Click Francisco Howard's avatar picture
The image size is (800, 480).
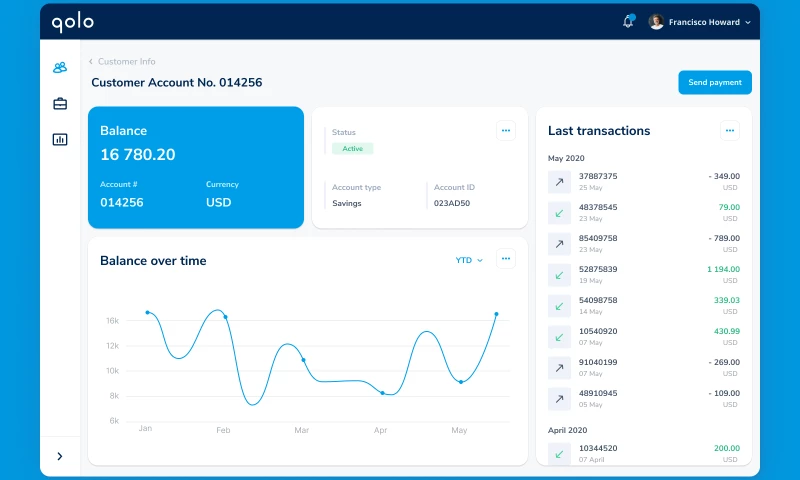[x=656, y=22]
